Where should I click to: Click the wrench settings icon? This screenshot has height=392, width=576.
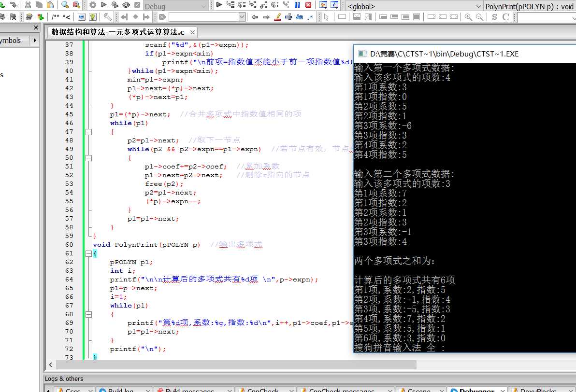pyautogui.click(x=108, y=16)
